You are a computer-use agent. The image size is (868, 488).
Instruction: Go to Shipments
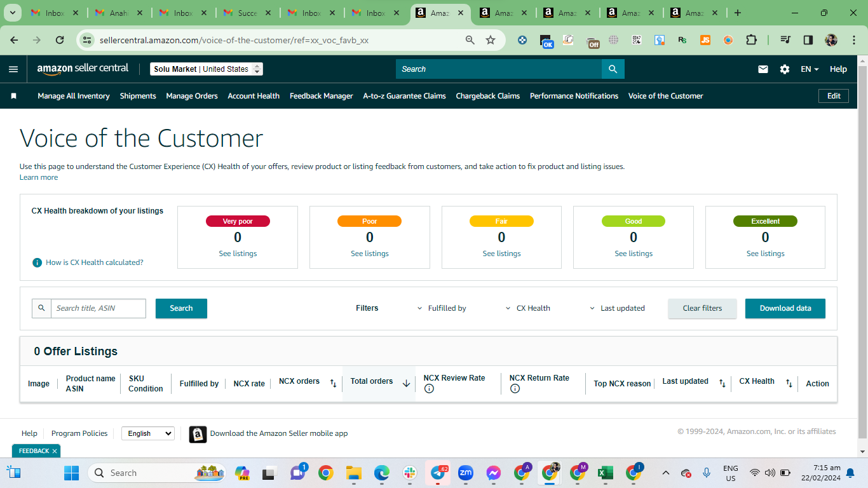pyautogui.click(x=138, y=96)
